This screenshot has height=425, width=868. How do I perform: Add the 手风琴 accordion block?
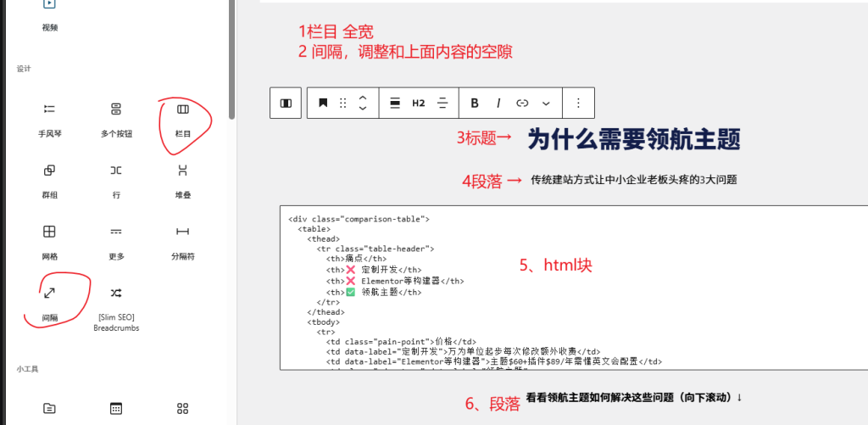(50, 118)
